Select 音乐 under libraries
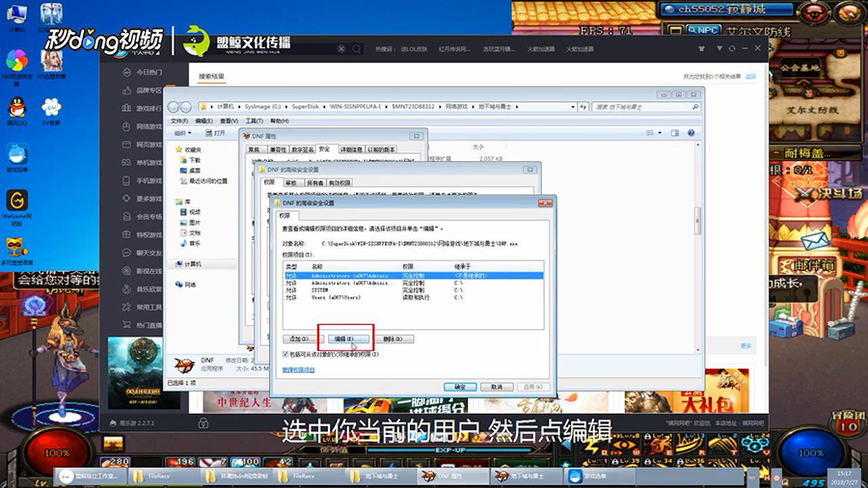Image resolution: width=868 pixels, height=488 pixels. [x=190, y=243]
